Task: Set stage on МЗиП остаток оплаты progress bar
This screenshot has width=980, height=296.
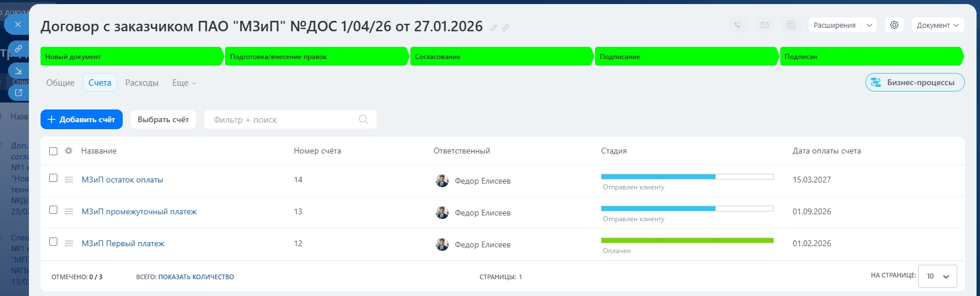Action: click(x=687, y=177)
